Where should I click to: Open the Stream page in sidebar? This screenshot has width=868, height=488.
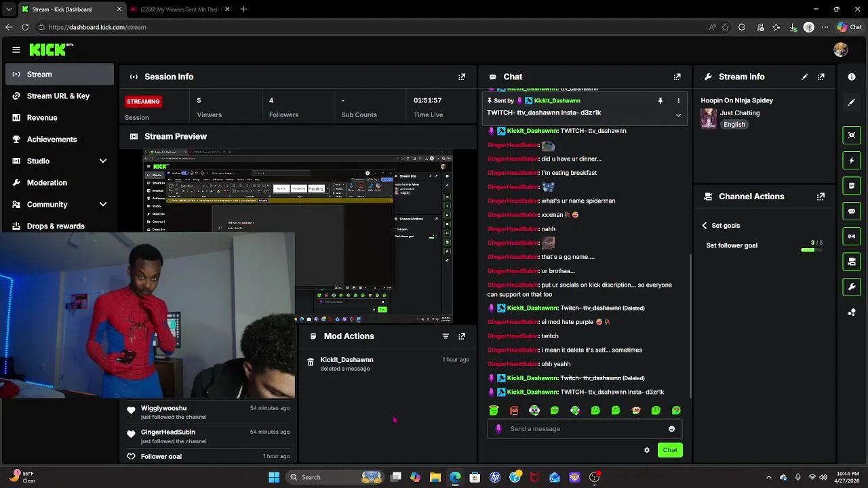[60, 75]
